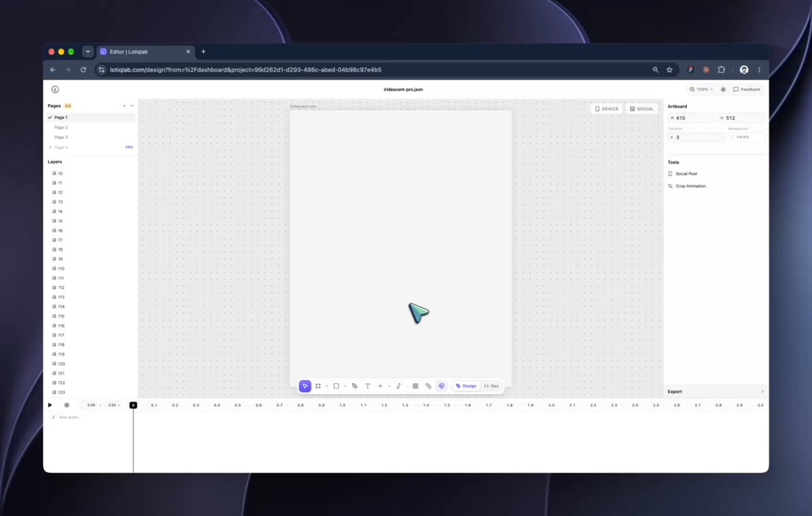Expand the Export section

(x=715, y=392)
